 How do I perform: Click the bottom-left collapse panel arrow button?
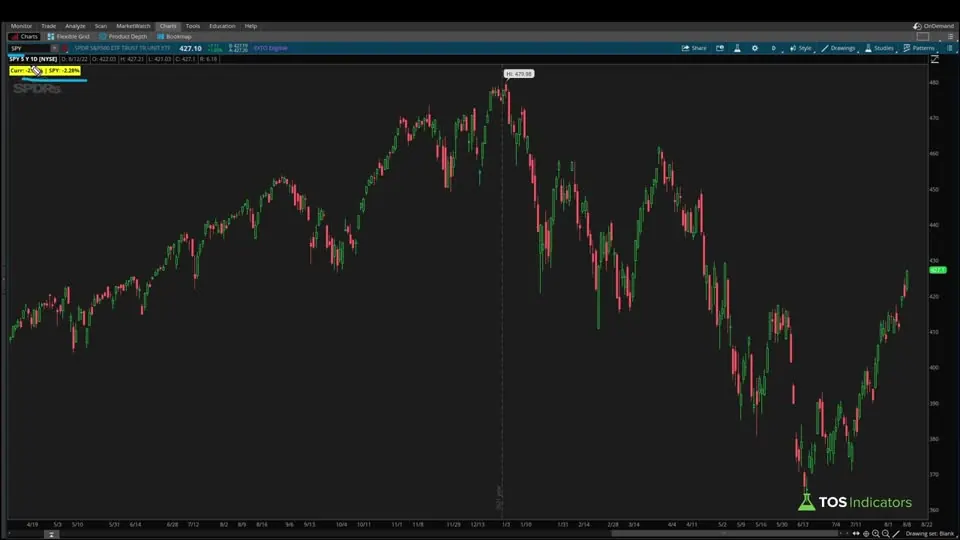click(x=51, y=534)
